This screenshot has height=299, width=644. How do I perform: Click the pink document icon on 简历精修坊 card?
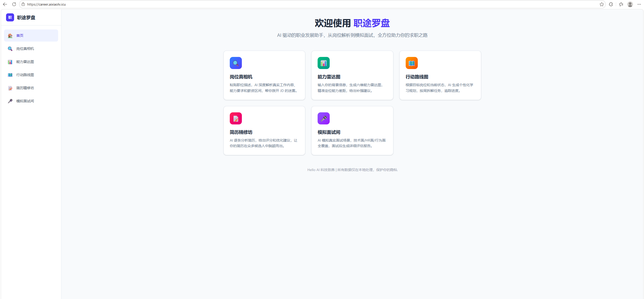[x=236, y=118]
